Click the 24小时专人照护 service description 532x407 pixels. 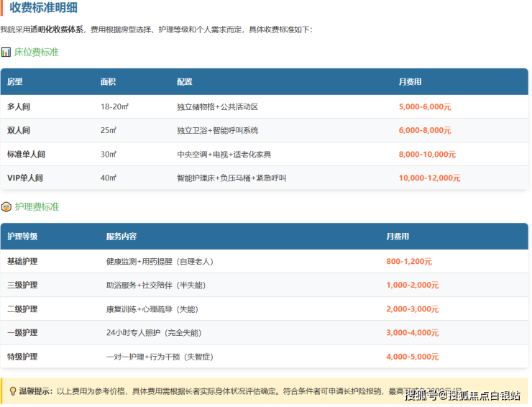(153, 333)
